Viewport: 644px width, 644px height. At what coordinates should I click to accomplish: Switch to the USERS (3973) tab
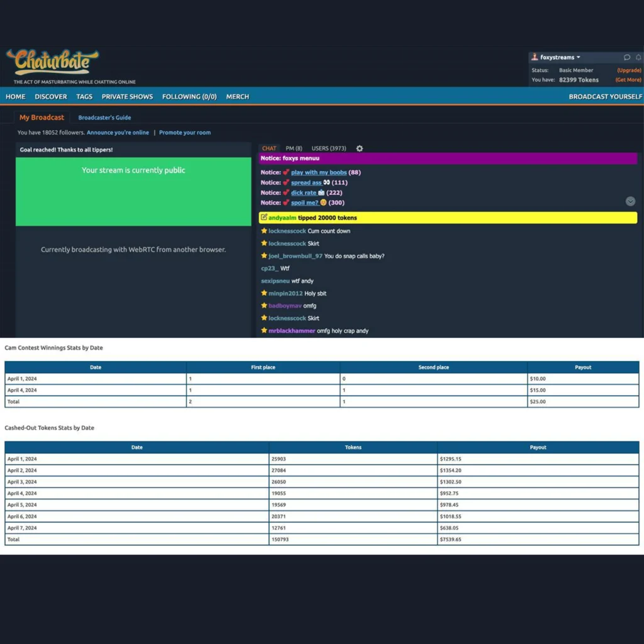pyautogui.click(x=328, y=148)
